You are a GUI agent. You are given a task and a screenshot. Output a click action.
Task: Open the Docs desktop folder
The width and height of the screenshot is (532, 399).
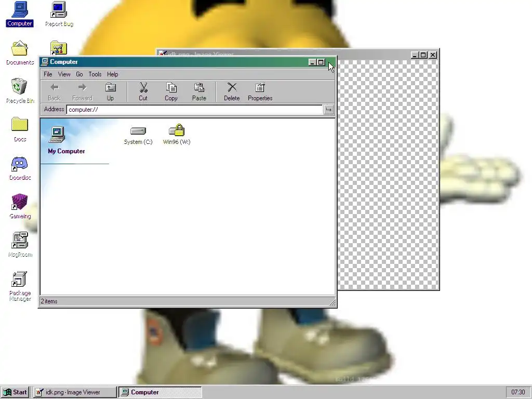(20, 129)
